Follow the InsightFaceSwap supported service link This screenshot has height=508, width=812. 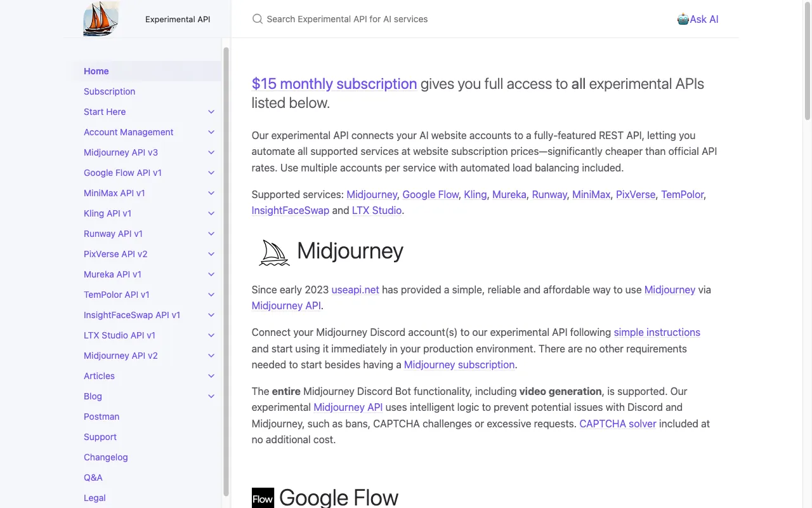click(291, 210)
